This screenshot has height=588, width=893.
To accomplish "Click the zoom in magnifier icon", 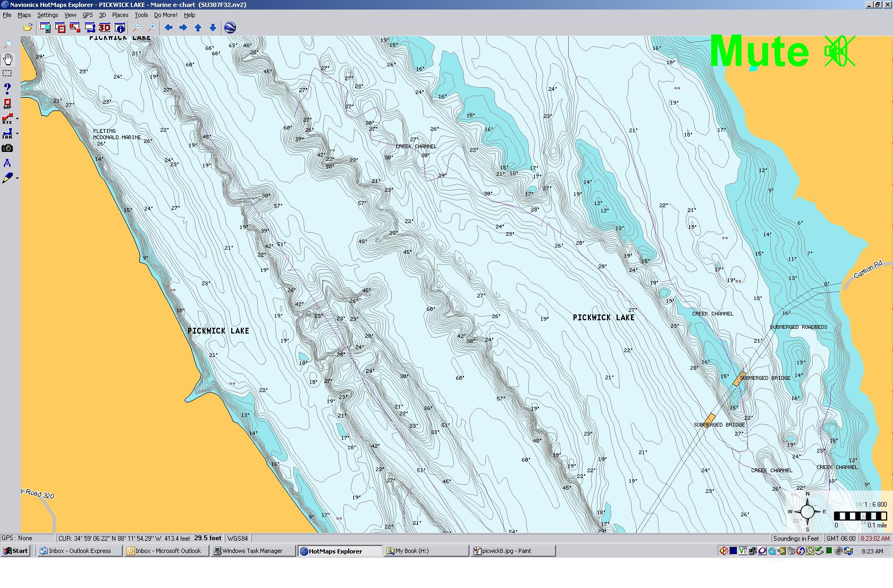I will [151, 28].
